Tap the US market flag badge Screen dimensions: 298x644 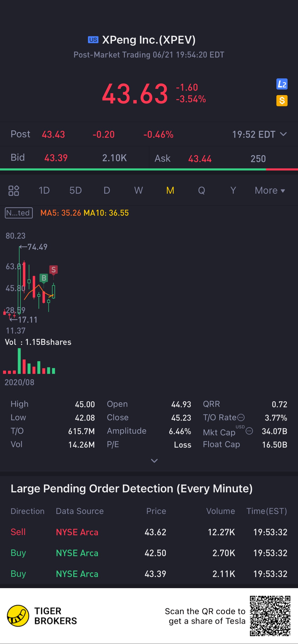[93, 40]
